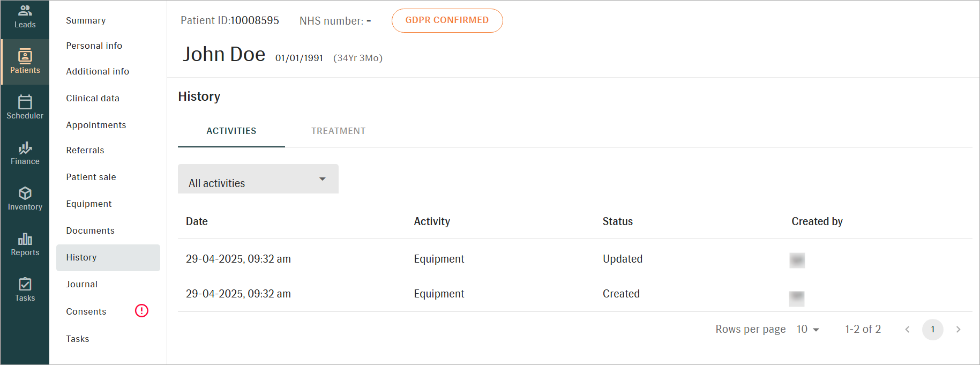
Task: Click the Updated Equipment activity row
Action: click(x=439, y=259)
